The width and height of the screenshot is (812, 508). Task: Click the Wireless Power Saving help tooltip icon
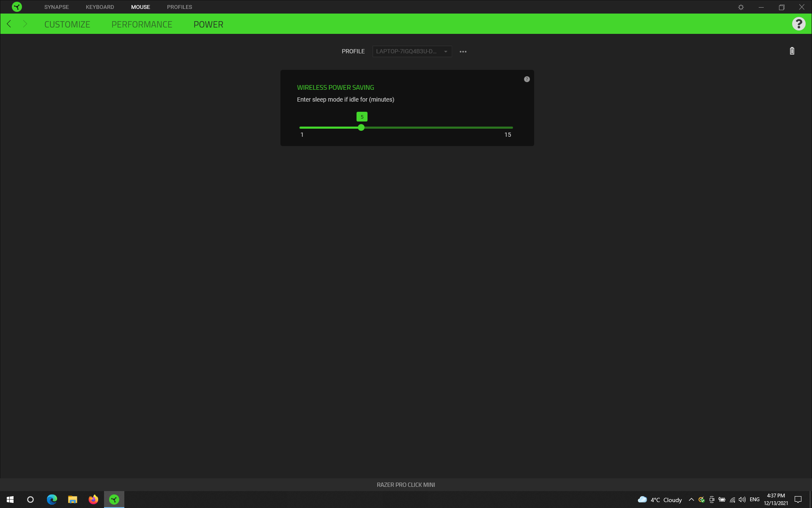[x=527, y=79]
